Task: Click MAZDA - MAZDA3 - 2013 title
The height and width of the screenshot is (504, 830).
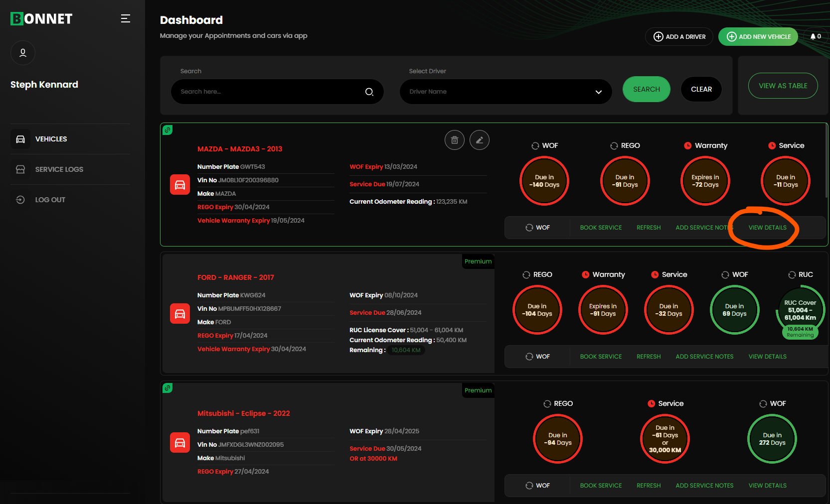Action: 240,149
